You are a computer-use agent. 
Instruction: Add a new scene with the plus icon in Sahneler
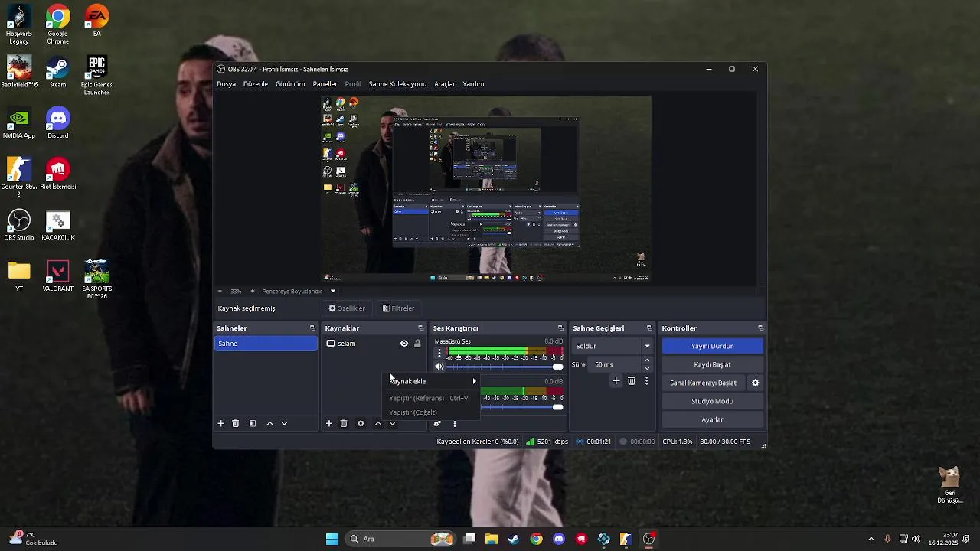click(221, 423)
